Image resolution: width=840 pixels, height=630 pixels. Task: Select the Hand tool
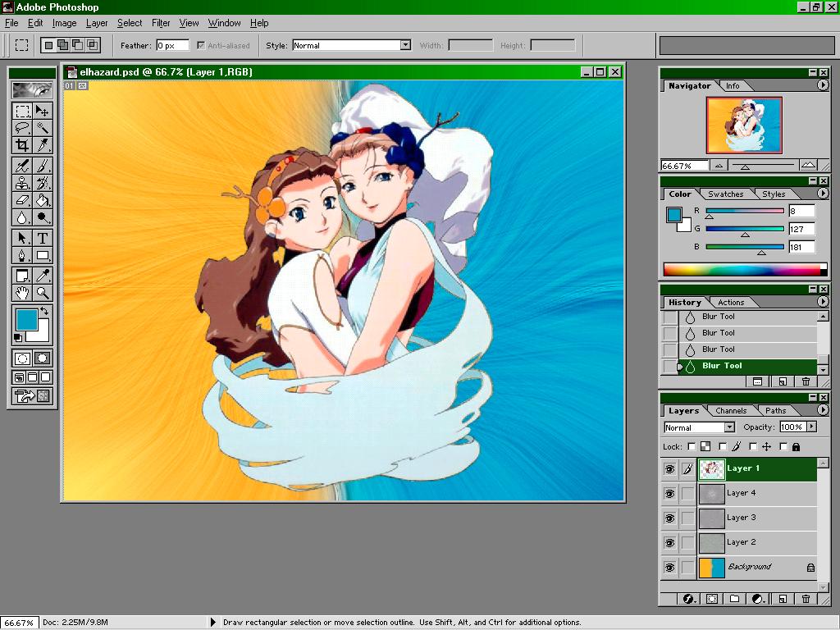click(x=22, y=293)
